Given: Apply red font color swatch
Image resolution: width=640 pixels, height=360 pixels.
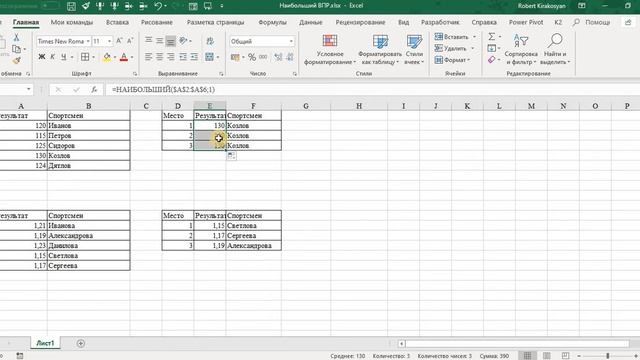Looking at the screenshot, I should (124, 57).
